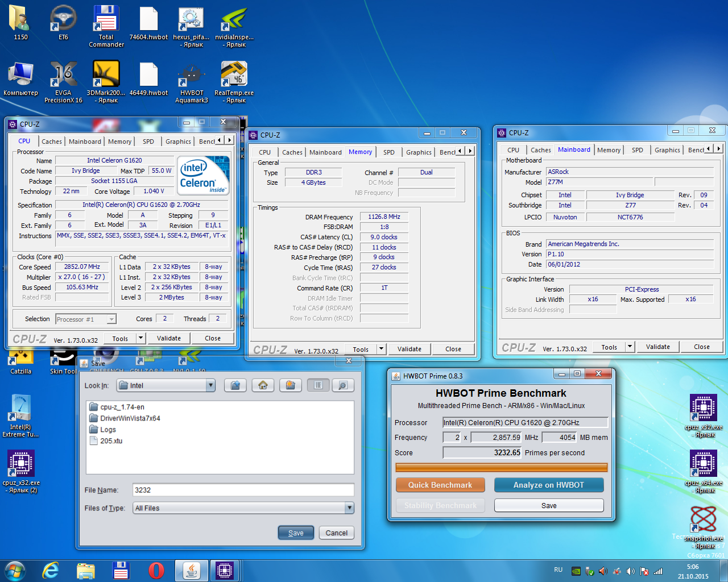Create new folder in Save dialog
Viewport: 728px width, 582px height.
(290, 385)
